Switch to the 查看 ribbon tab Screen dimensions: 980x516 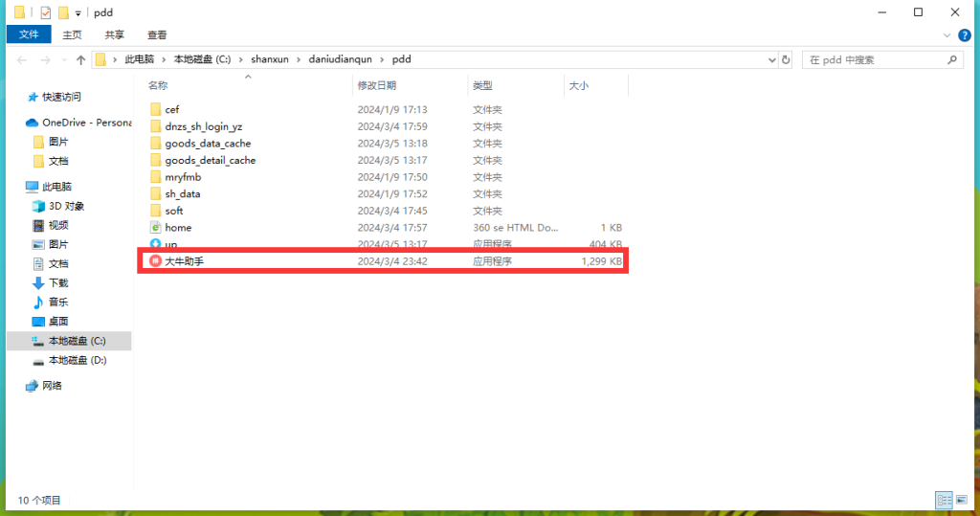pos(157,35)
